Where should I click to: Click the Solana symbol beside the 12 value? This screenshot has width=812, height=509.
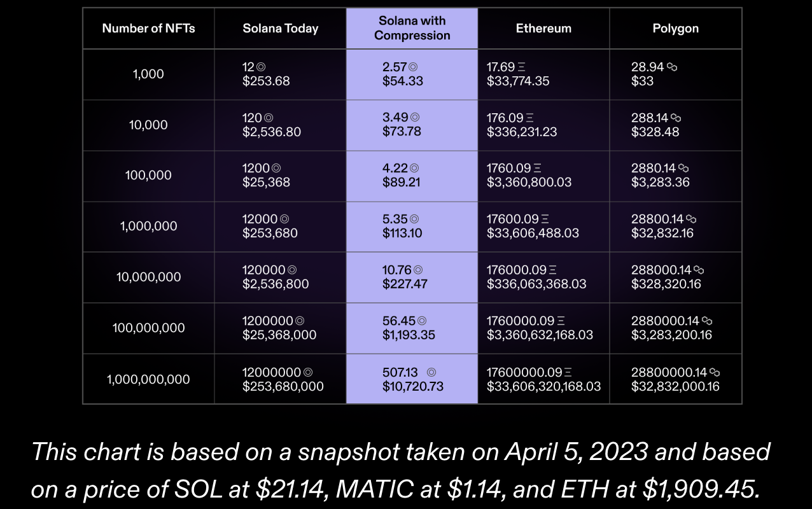(260, 67)
